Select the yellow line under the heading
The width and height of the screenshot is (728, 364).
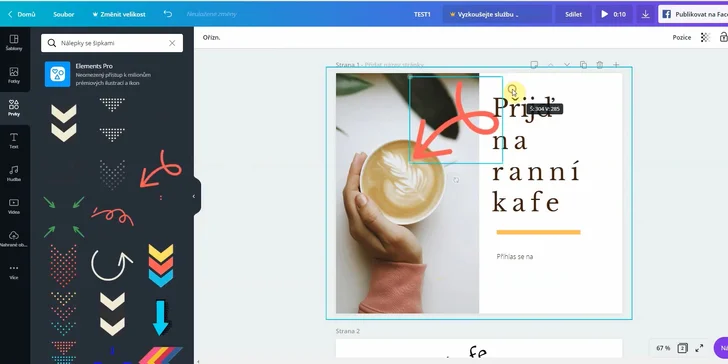pos(538,232)
